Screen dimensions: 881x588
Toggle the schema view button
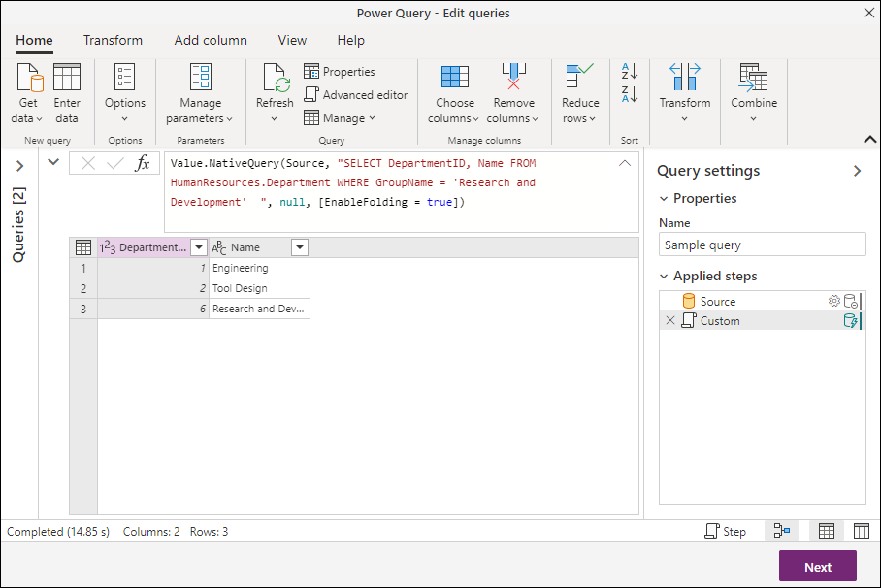(x=861, y=531)
